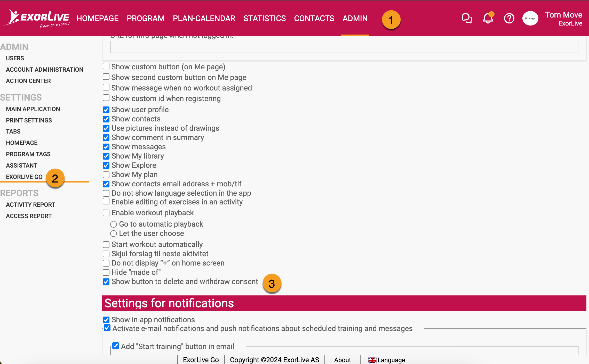Switch to PLAN-CALENDAR menu
The width and height of the screenshot is (589, 364).
point(204,19)
